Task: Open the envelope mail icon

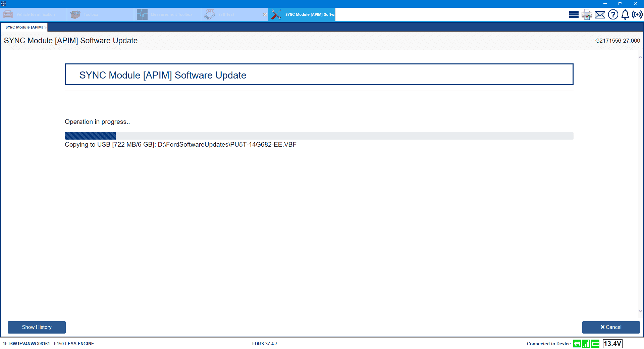Action: (x=600, y=15)
